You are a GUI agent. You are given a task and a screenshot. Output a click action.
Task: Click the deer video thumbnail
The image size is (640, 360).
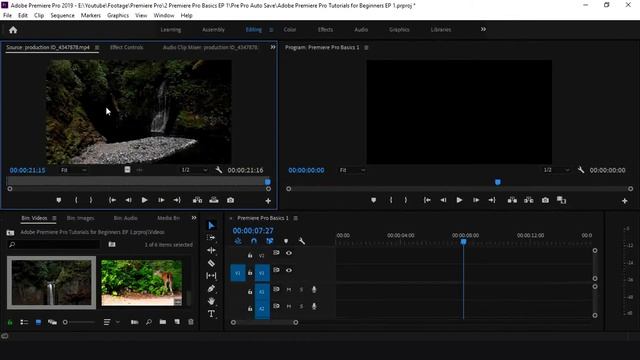(x=142, y=282)
